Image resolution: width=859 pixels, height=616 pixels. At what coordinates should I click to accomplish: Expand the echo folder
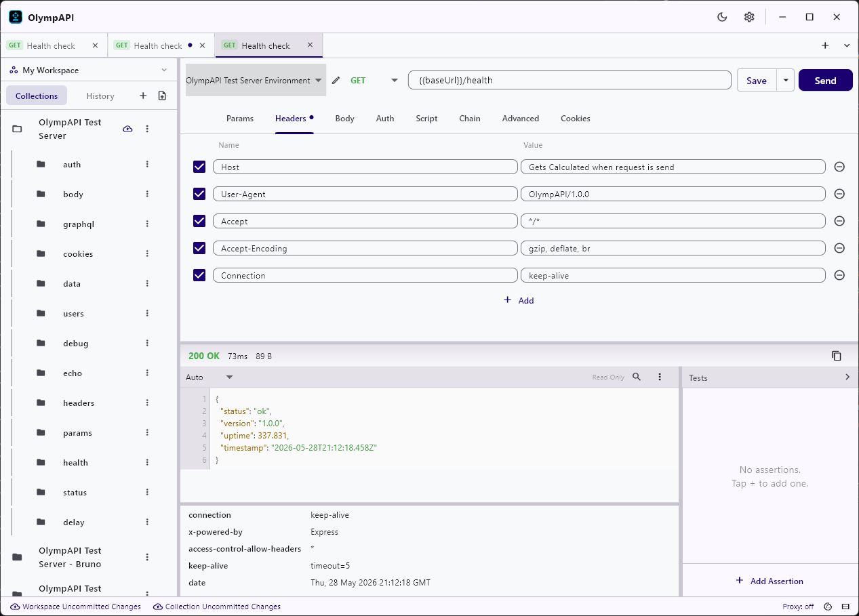[41, 373]
